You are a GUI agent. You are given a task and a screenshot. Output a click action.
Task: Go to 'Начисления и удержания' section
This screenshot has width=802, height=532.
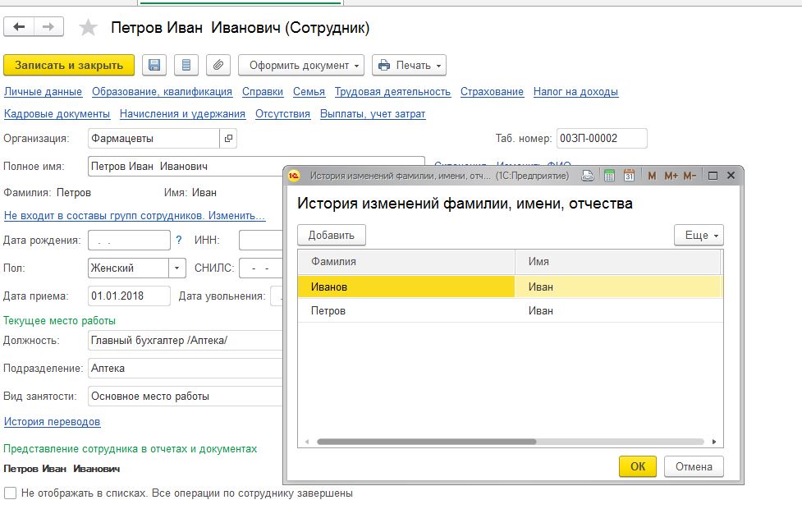coord(182,114)
